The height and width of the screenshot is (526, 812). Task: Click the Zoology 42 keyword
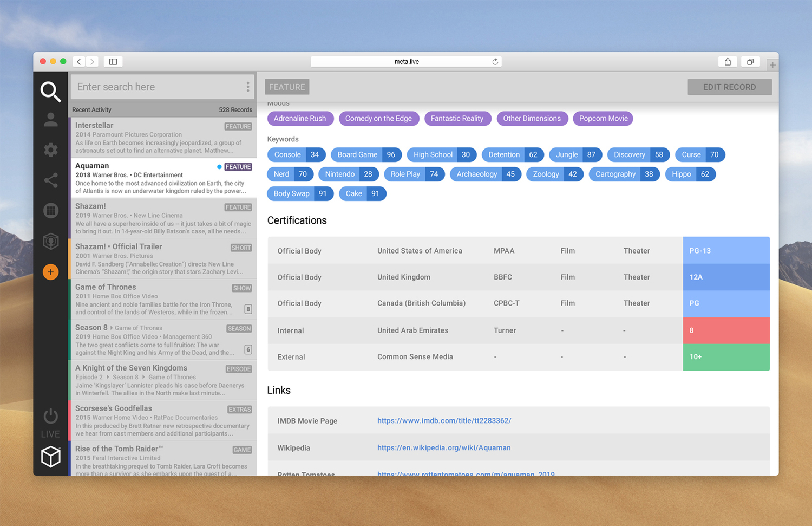[x=555, y=174]
